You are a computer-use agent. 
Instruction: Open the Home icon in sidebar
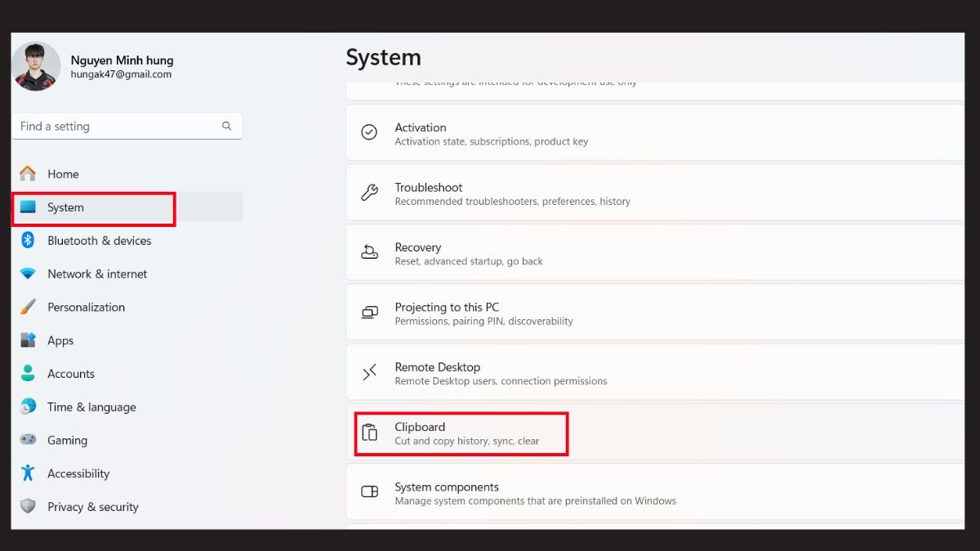28,174
